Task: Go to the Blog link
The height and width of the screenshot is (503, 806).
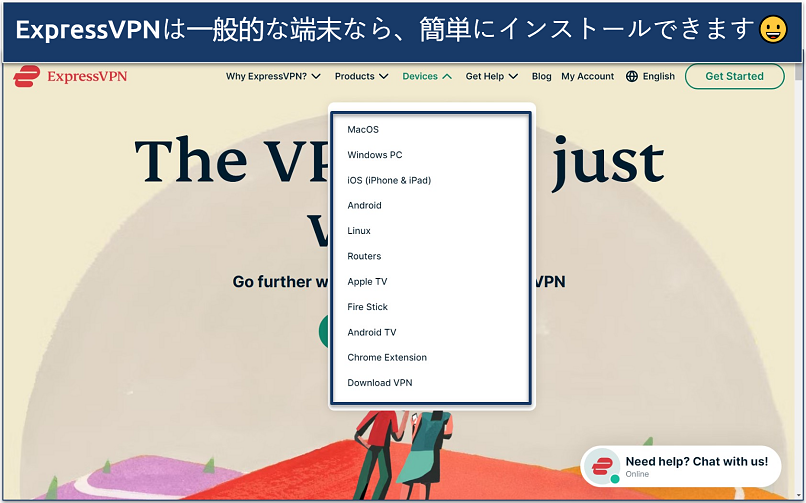Action: 541,76
